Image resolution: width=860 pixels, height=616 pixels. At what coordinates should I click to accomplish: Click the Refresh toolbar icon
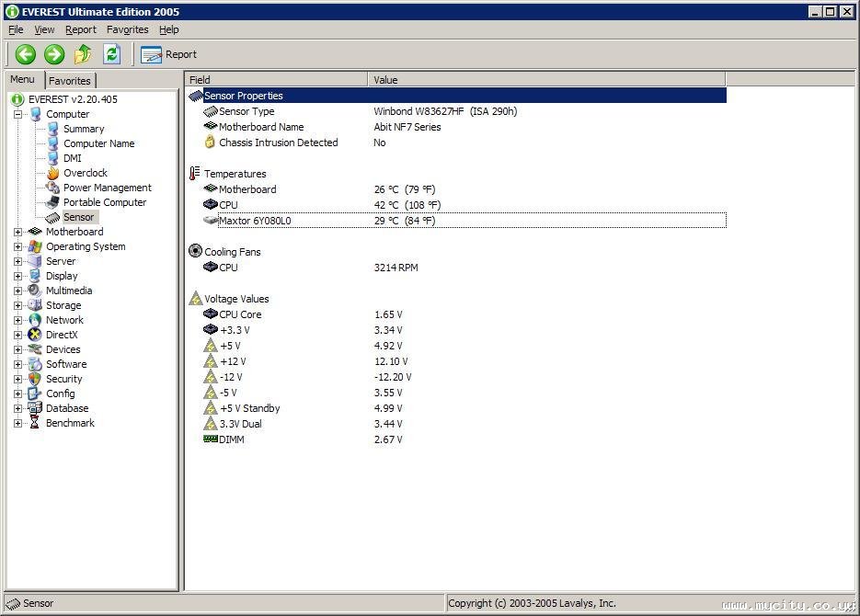tap(111, 54)
